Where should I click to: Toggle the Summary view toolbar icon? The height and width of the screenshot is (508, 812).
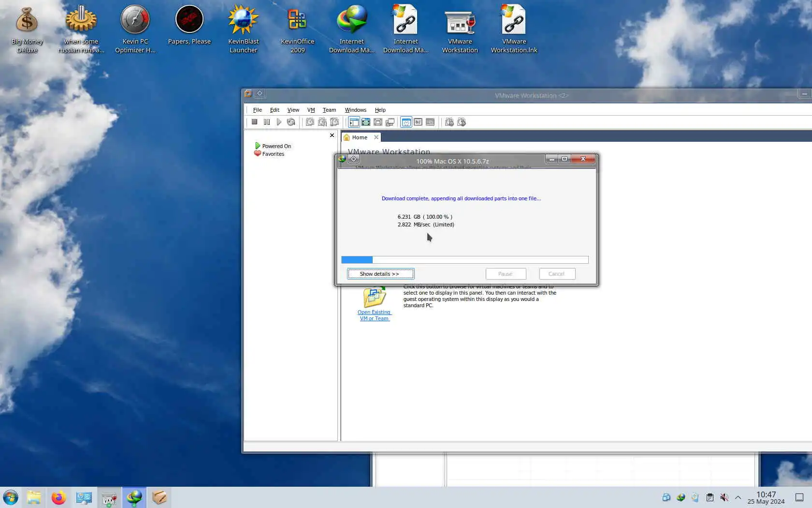(x=406, y=122)
